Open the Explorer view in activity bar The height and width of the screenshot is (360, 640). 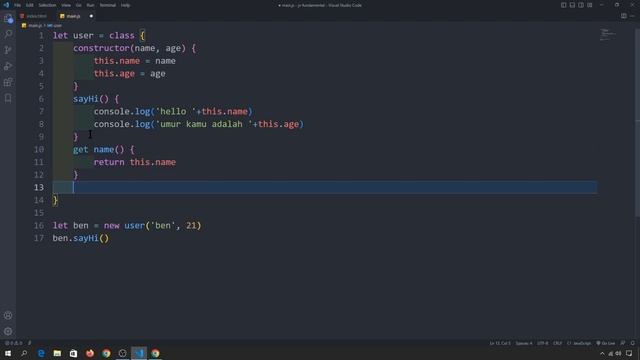coord(8,18)
